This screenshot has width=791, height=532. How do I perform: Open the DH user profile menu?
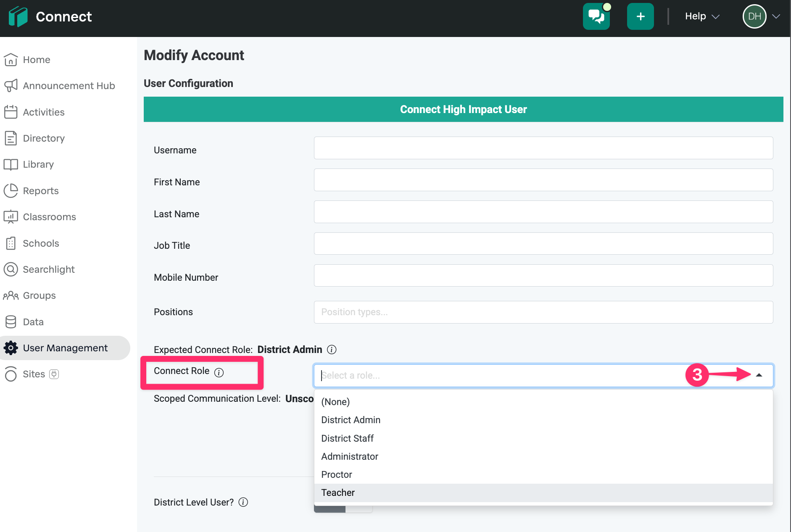[761, 17]
